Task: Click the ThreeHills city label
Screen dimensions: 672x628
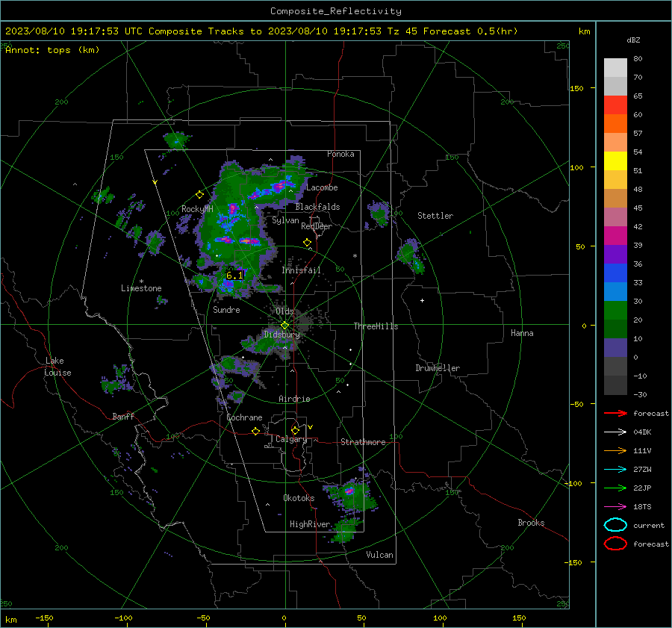Action: coord(376,326)
